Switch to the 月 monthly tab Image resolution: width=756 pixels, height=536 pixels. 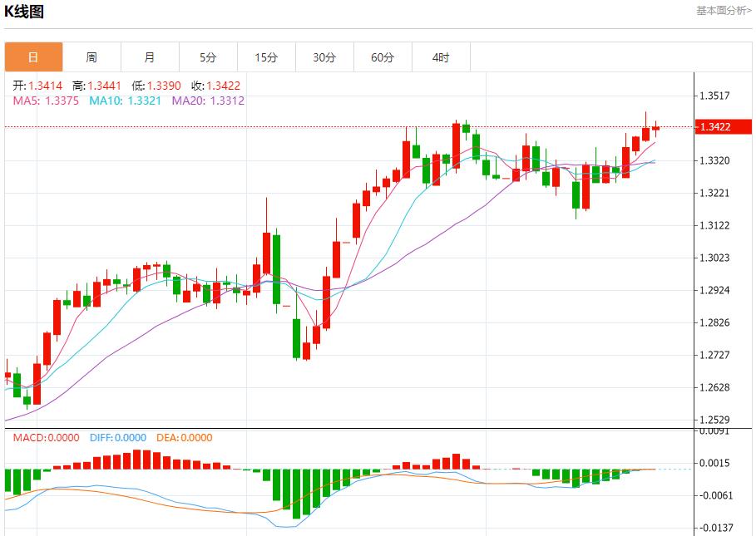[x=150, y=57]
